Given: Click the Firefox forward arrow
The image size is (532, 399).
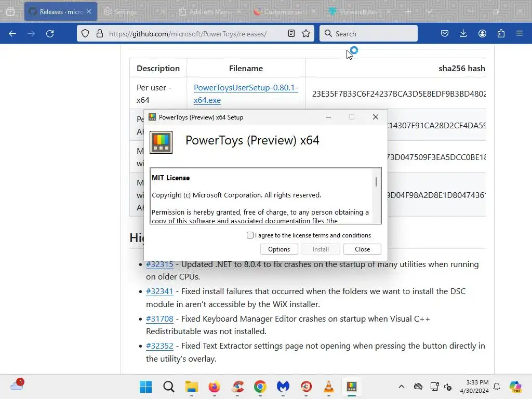Looking at the screenshot, I should (x=31, y=34).
